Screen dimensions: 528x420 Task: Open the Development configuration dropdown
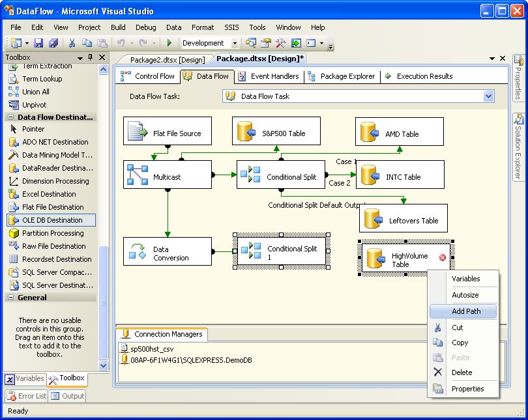pyautogui.click(x=235, y=43)
